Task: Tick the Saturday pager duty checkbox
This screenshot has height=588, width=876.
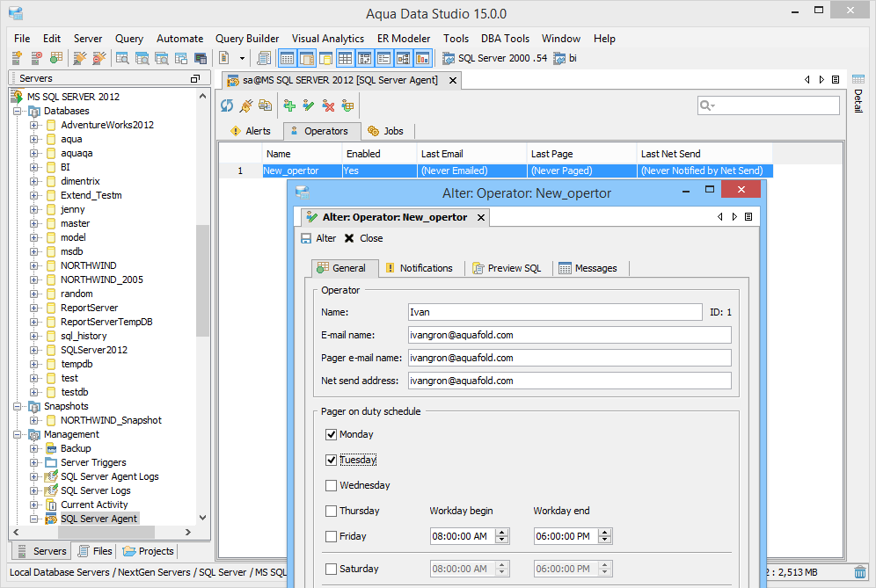Action: (x=332, y=569)
